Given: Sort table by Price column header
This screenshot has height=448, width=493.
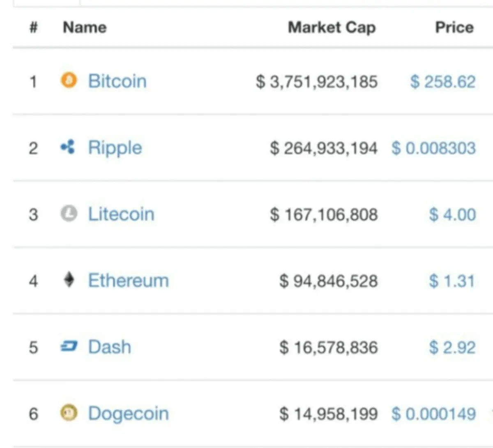Looking at the screenshot, I should click(x=454, y=28).
